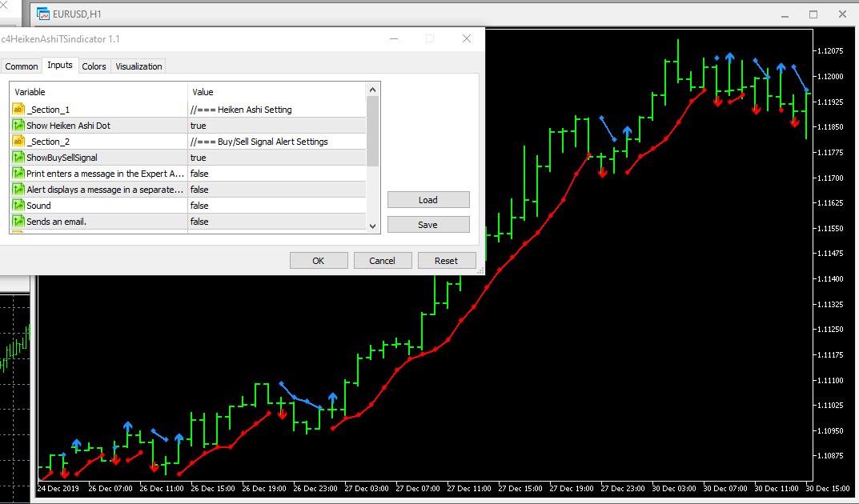Select the Sound variable name
Image resolution: width=859 pixels, height=504 pixels.
(38, 206)
